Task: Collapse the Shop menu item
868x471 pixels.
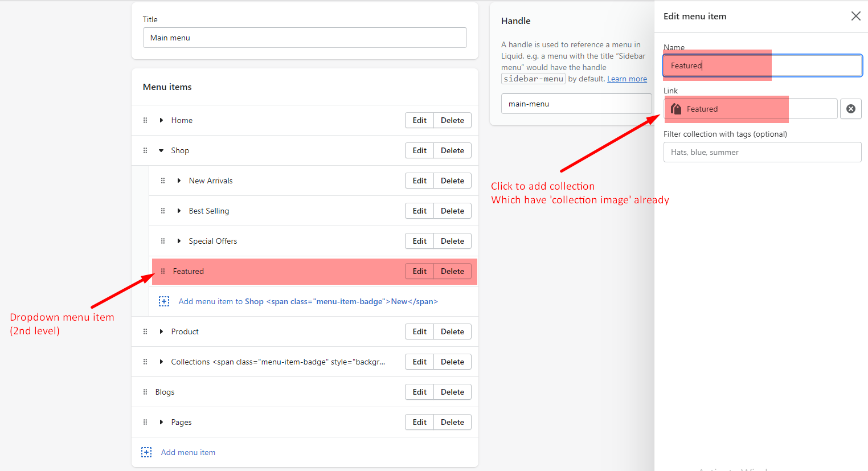Action: (161, 150)
